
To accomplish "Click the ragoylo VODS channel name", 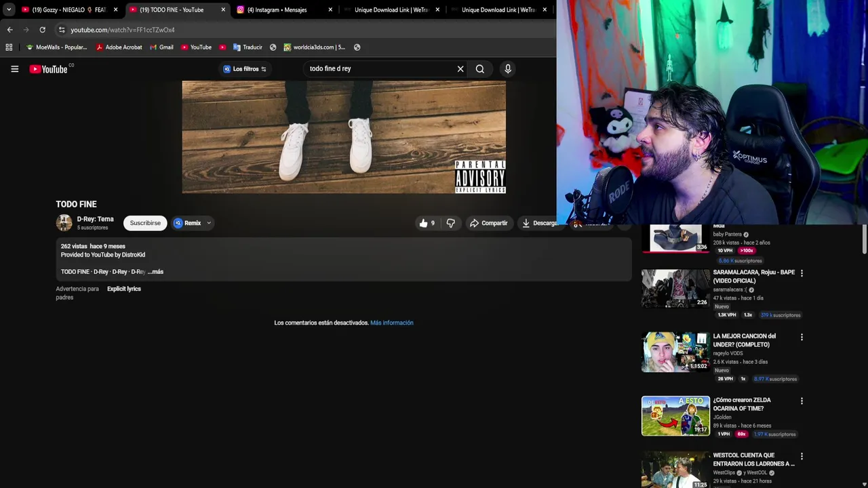I will point(728,353).
